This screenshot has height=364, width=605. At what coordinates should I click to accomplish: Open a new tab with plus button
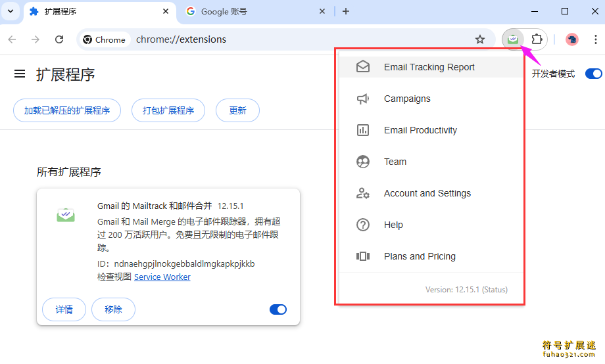pyautogui.click(x=346, y=12)
